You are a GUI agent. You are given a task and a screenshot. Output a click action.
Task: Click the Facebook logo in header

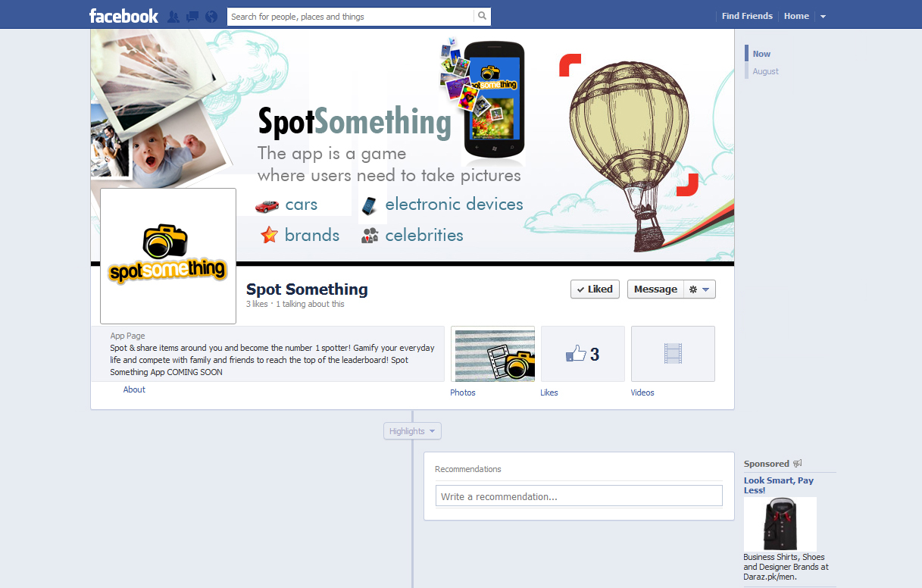[x=123, y=16]
